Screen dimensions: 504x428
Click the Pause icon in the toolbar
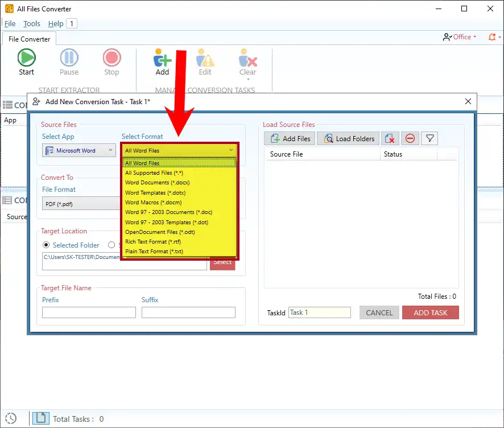69,57
